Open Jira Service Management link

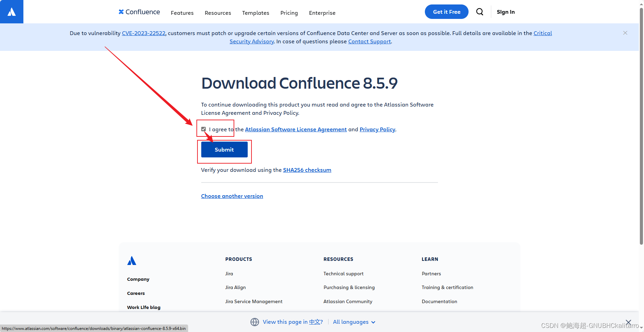[254, 301]
